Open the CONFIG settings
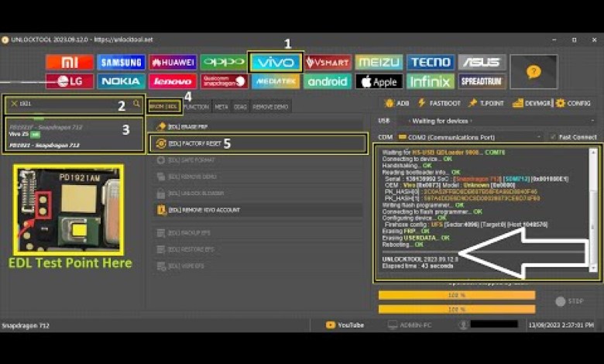Viewport: 604px width, 364px height. [573, 103]
